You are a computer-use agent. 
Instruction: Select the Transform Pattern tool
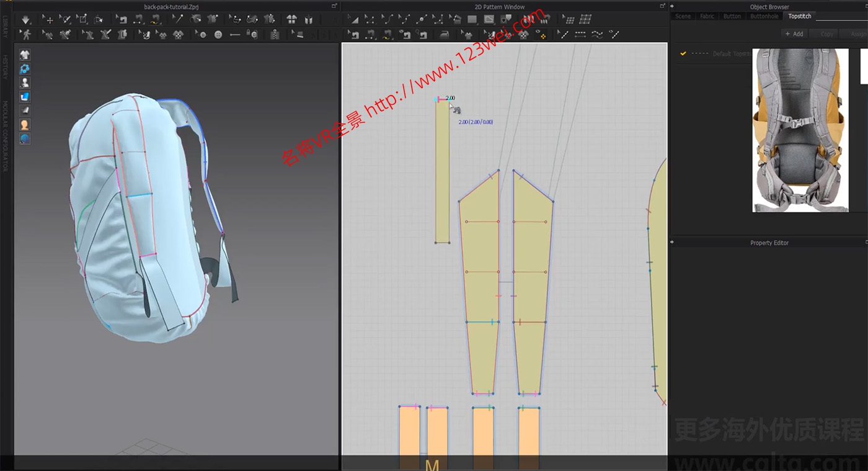355,19
